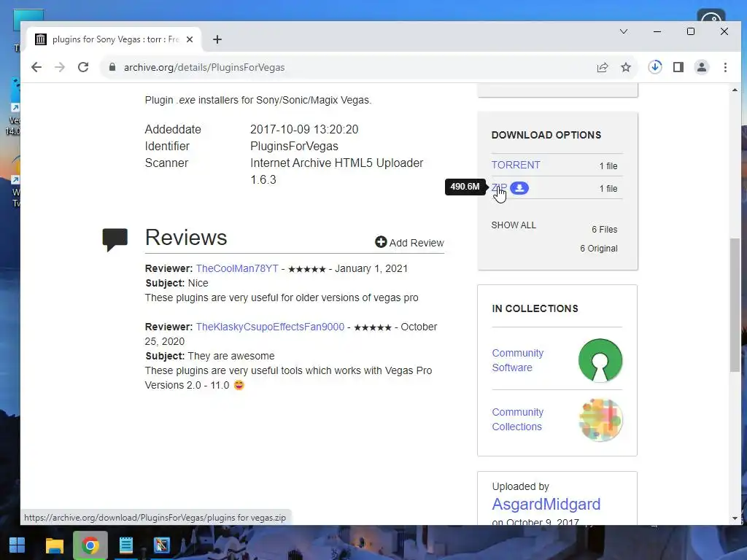Image resolution: width=747 pixels, height=560 pixels.
Task: Open a new browser tab
Action: tap(217, 39)
